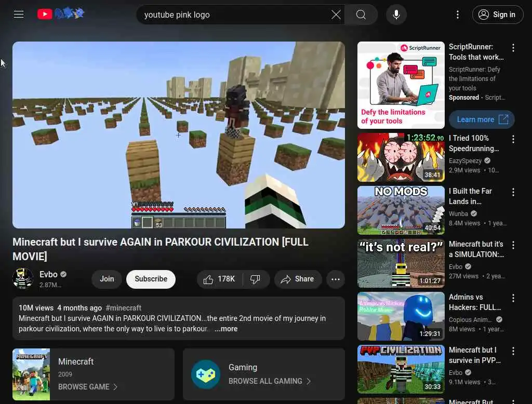Screen dimensions: 532x404
Task: Click the search magnifier button
Action: 361,15
